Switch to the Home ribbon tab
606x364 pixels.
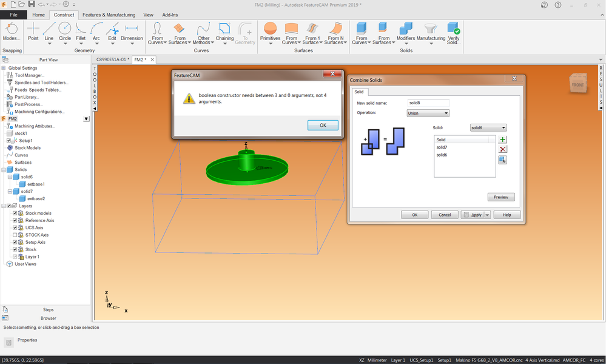point(38,15)
